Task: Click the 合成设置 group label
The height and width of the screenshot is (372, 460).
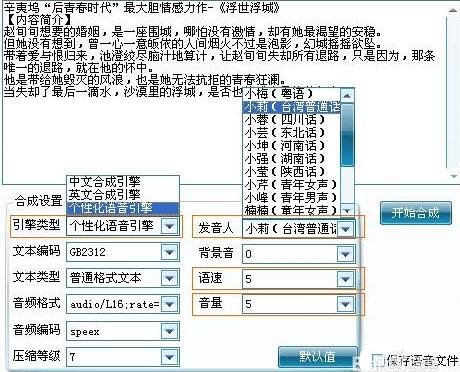Action: tap(39, 201)
